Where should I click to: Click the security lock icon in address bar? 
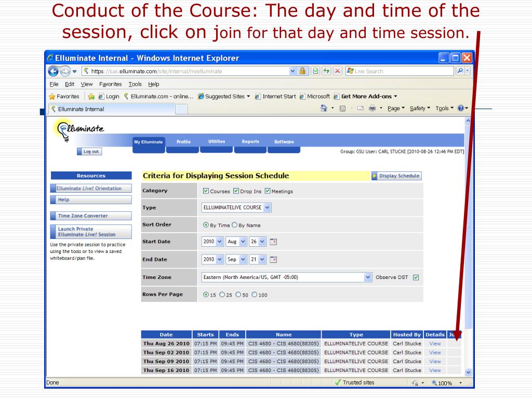[x=302, y=71]
